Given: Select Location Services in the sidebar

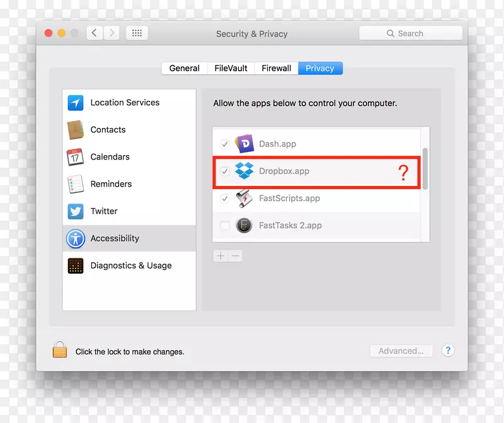Looking at the screenshot, I should click(x=123, y=102).
